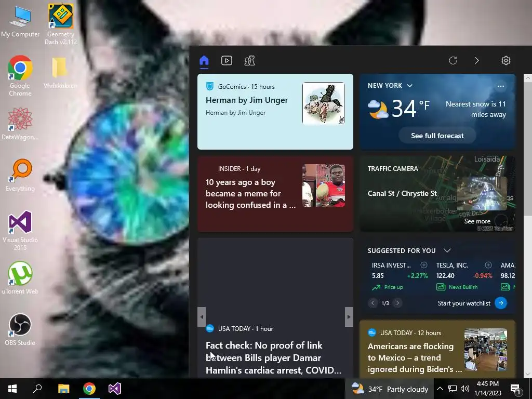Open uTorrent Web desktop shortcut

tap(20, 278)
